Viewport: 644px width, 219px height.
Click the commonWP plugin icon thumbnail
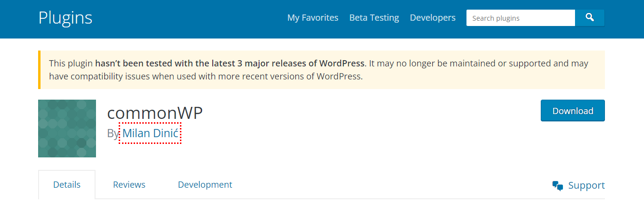[67, 129]
